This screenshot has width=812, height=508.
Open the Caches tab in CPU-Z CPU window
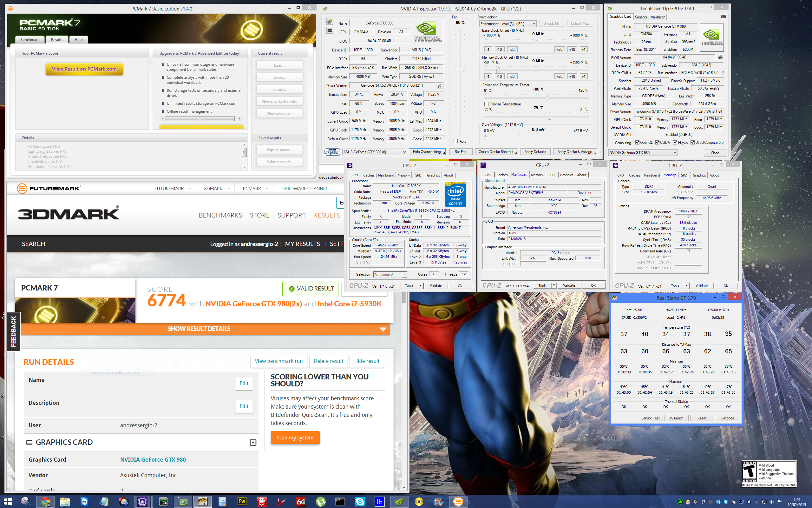point(369,175)
